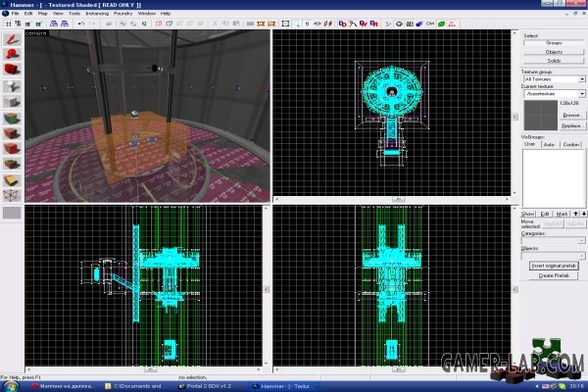The height and width of the screenshot is (392, 588).
Task: Open the Map menu
Action: tap(43, 14)
